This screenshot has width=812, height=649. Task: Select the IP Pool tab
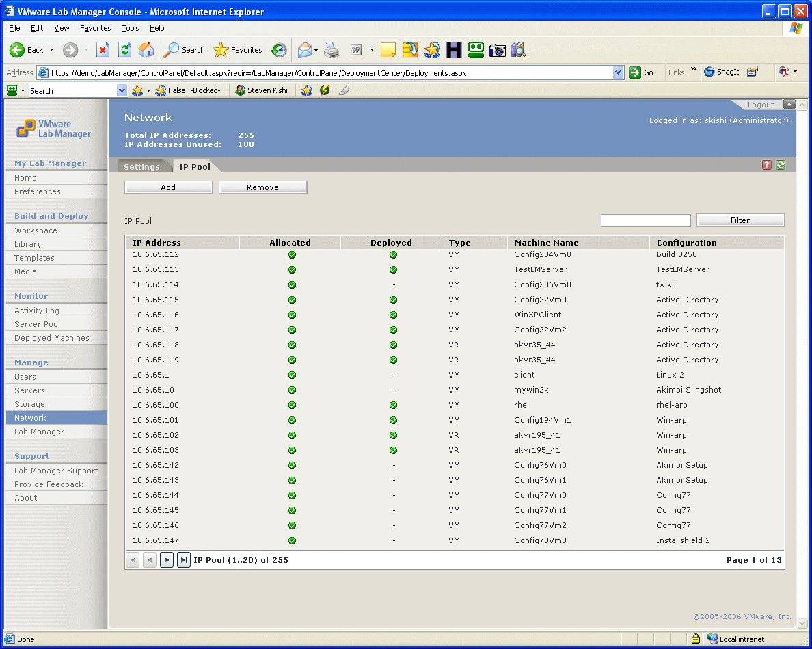point(195,167)
